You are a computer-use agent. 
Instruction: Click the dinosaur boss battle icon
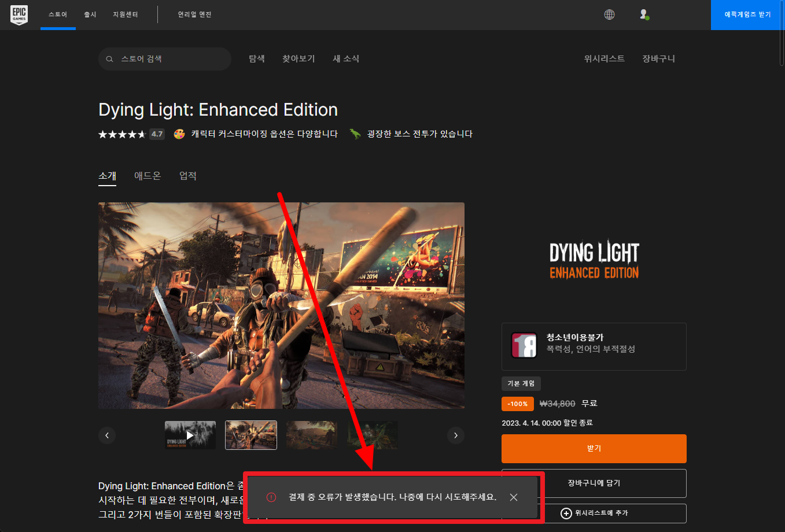pyautogui.click(x=355, y=134)
